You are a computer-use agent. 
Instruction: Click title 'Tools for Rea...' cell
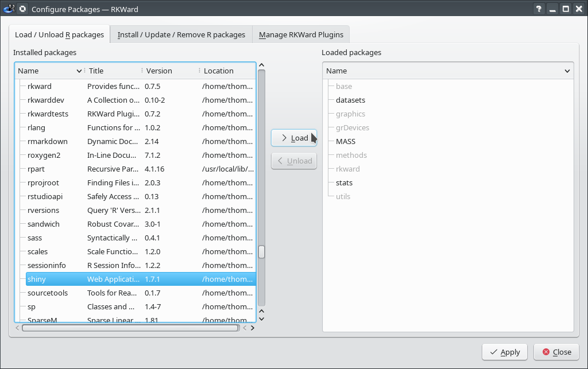click(x=112, y=293)
